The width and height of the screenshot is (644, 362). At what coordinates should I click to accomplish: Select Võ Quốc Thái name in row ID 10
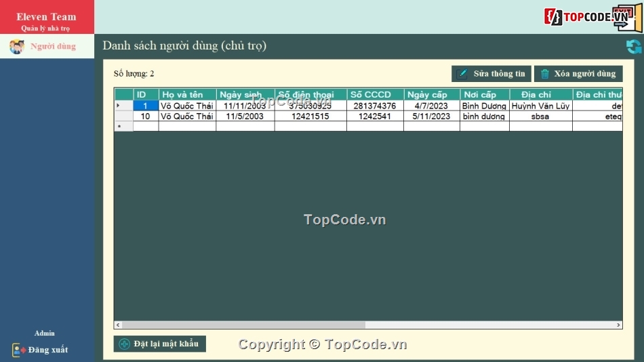[x=187, y=117]
